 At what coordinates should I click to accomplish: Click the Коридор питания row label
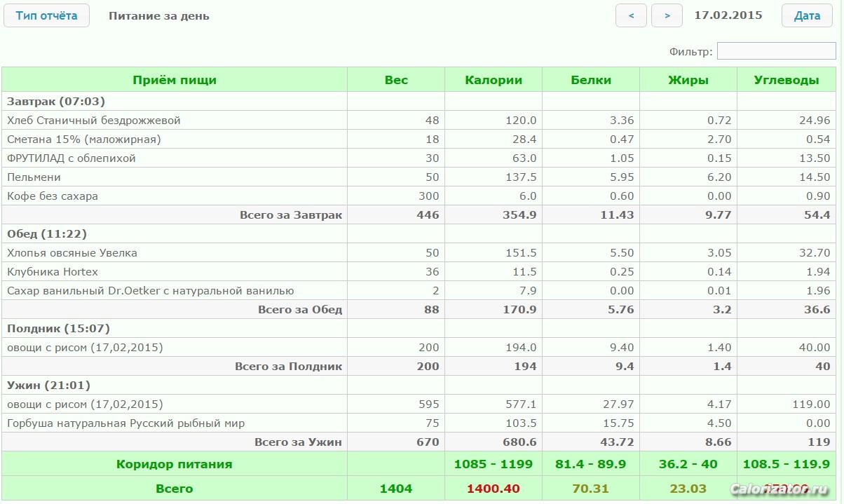[175, 464]
